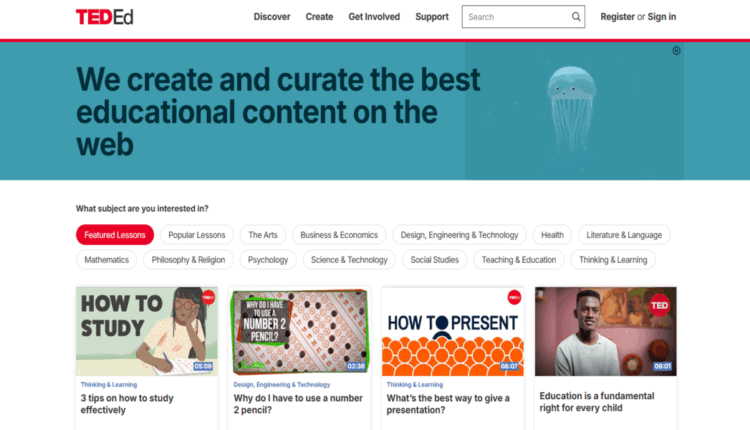
Task: Open the Discover menu
Action: [x=272, y=17]
